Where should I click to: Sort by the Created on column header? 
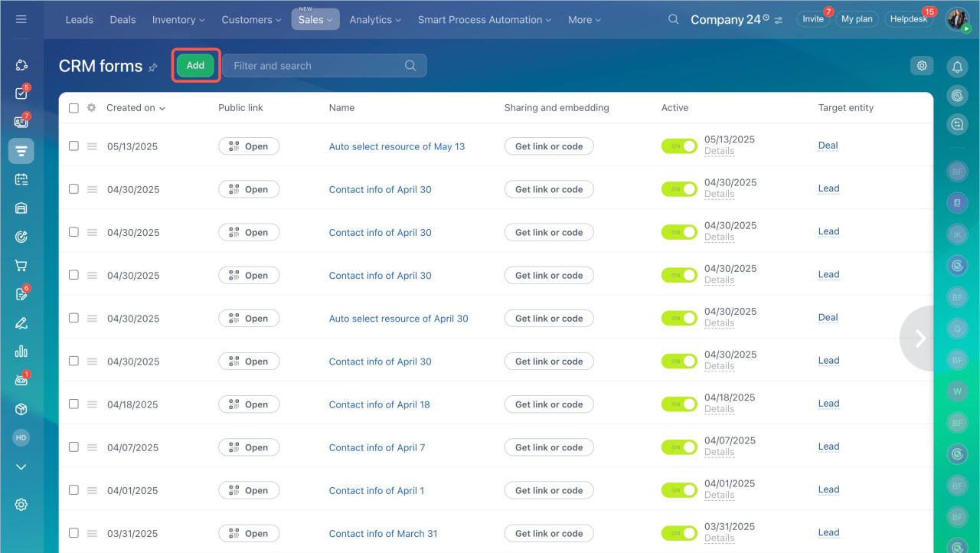click(136, 108)
